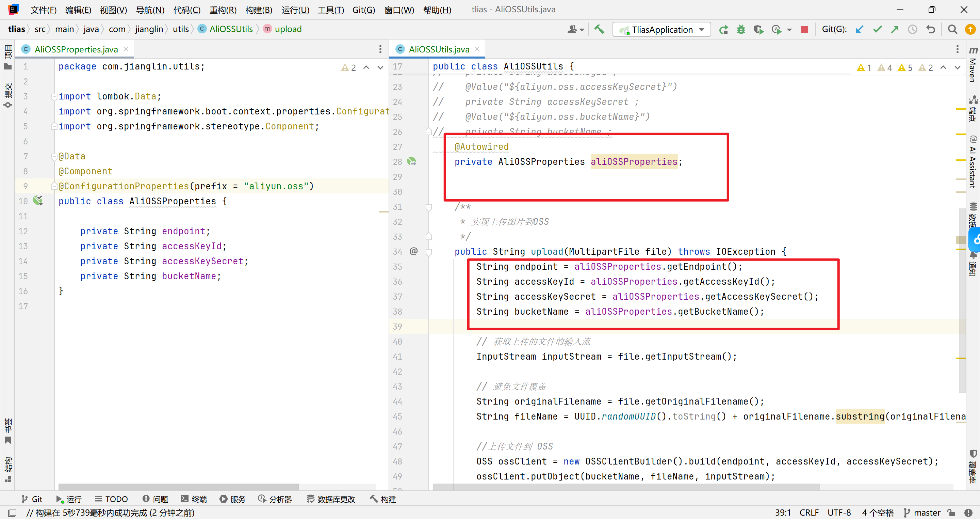Push commits with the green up-right arrow
This screenshot has width=980, height=519.
point(895,29)
